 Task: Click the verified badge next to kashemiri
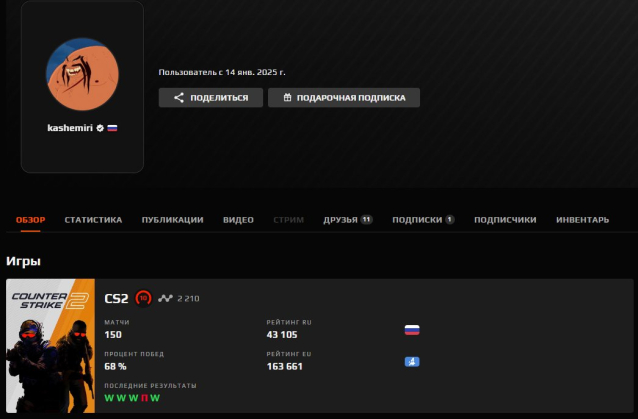pyautogui.click(x=99, y=129)
